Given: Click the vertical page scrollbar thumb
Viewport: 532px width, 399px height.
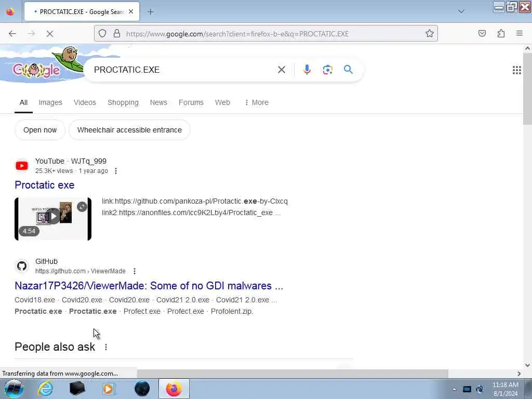Looking at the screenshot, I should pyautogui.click(x=527, y=89).
